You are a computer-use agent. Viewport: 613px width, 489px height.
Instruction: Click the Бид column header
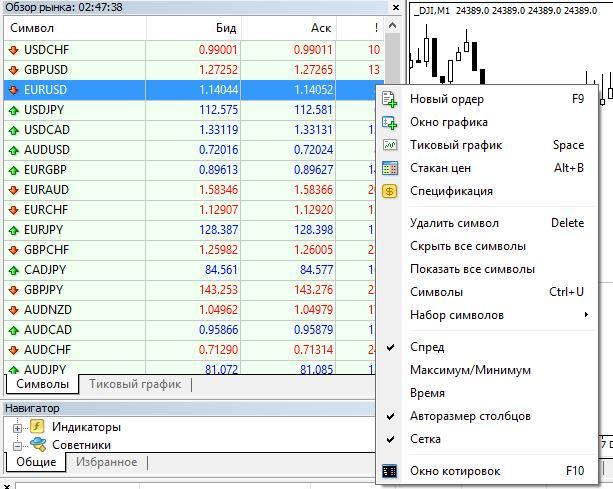pyautogui.click(x=195, y=28)
